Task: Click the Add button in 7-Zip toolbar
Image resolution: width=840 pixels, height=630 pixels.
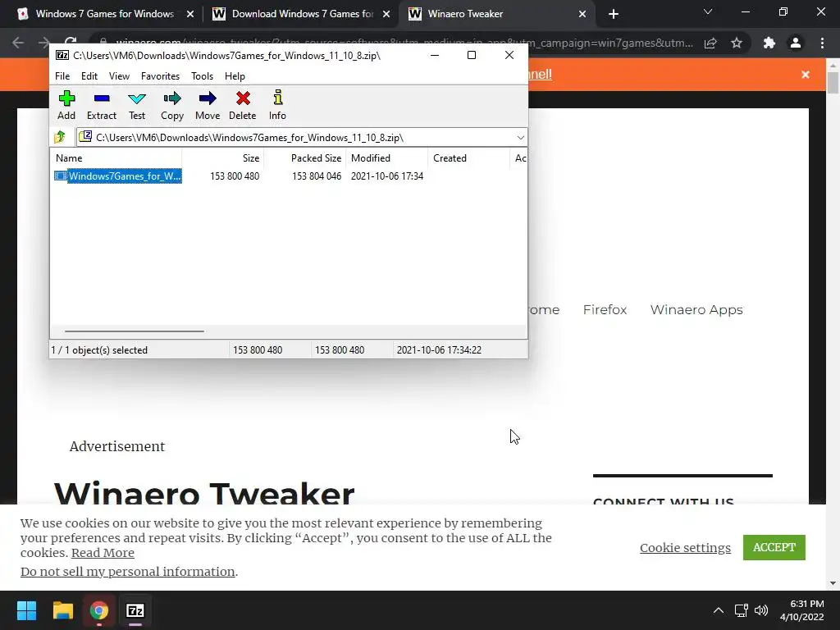Action: pyautogui.click(x=66, y=105)
